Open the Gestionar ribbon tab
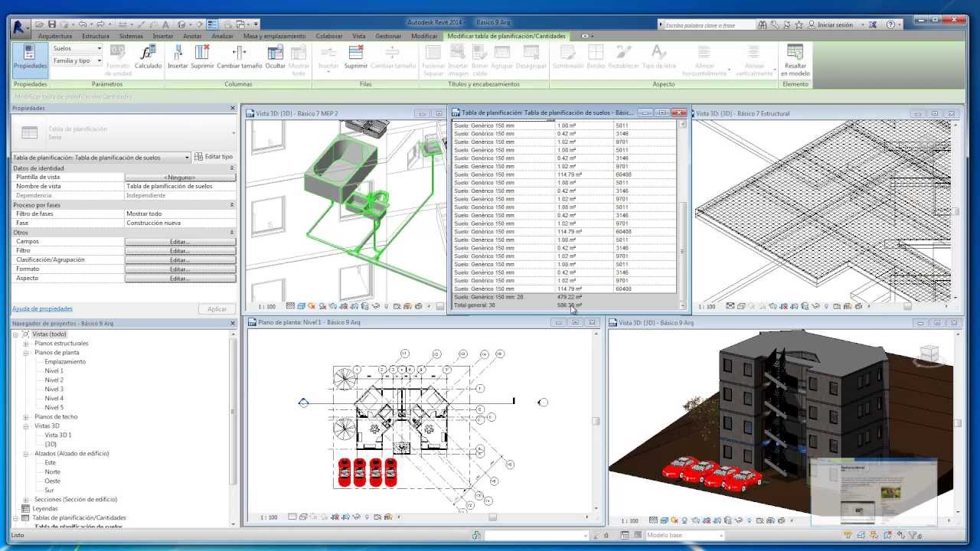Viewport: 980px width, 551px height. click(x=388, y=36)
